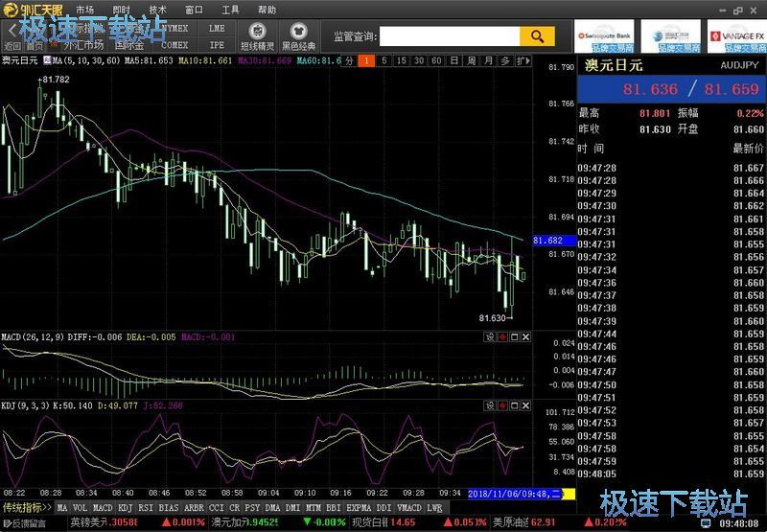Open the Vantage FX broker banner
Image resolution: width=767 pixels, height=532 pixels.
click(x=736, y=36)
